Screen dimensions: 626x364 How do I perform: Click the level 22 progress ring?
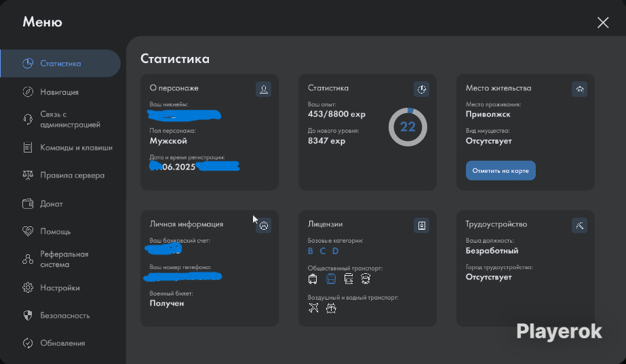tap(408, 127)
